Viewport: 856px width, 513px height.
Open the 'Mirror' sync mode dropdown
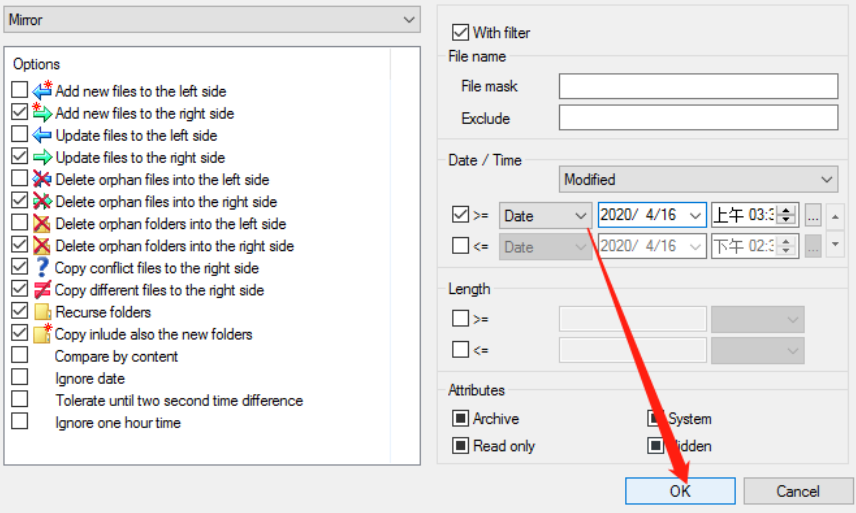pyautogui.click(x=212, y=20)
